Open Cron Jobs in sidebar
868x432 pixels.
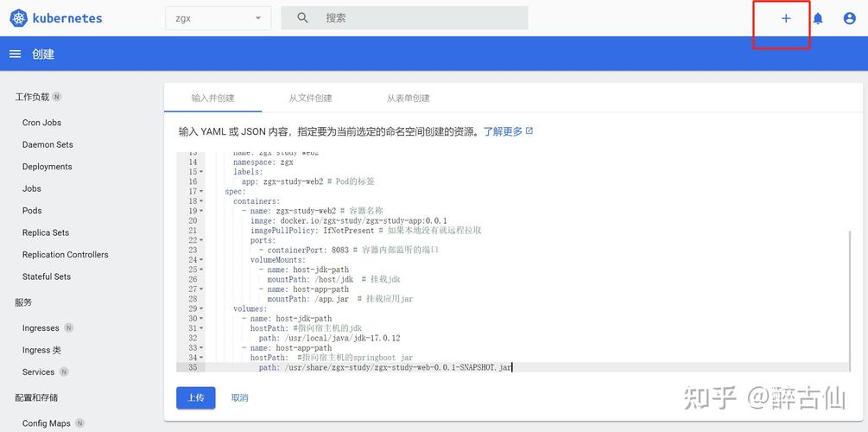coord(41,123)
